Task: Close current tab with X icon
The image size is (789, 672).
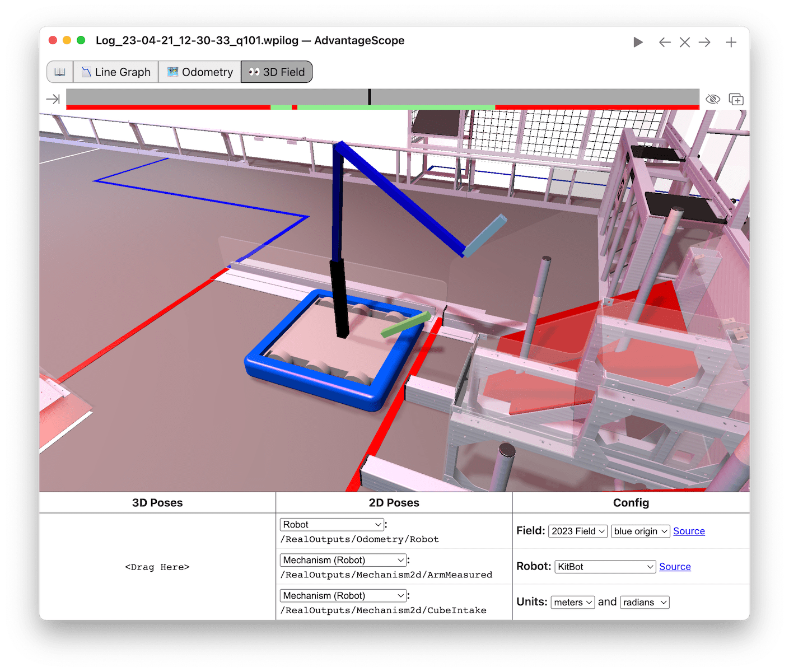Action: click(x=684, y=43)
